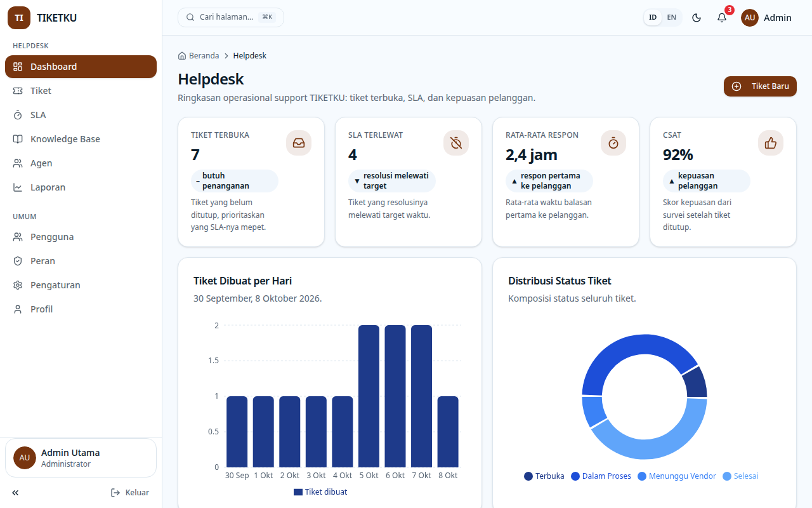Click the Knowledge Base book icon
812x508 pixels.
[18, 139]
